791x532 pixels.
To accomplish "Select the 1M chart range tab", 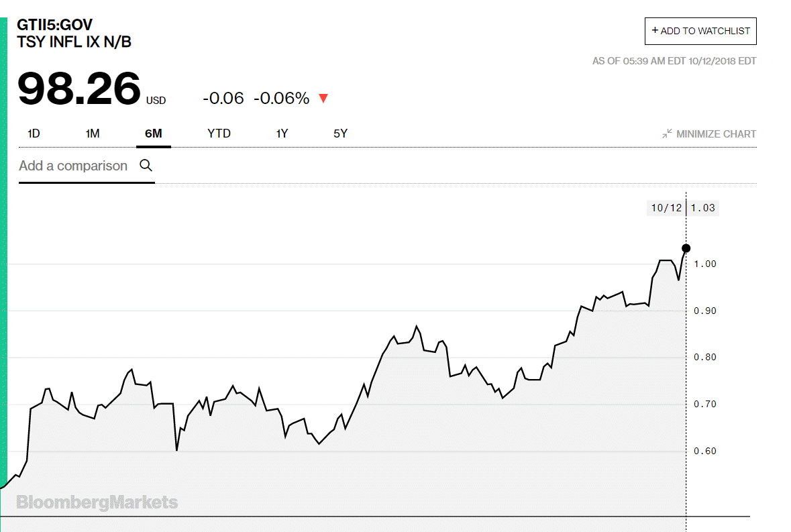I will pos(93,134).
